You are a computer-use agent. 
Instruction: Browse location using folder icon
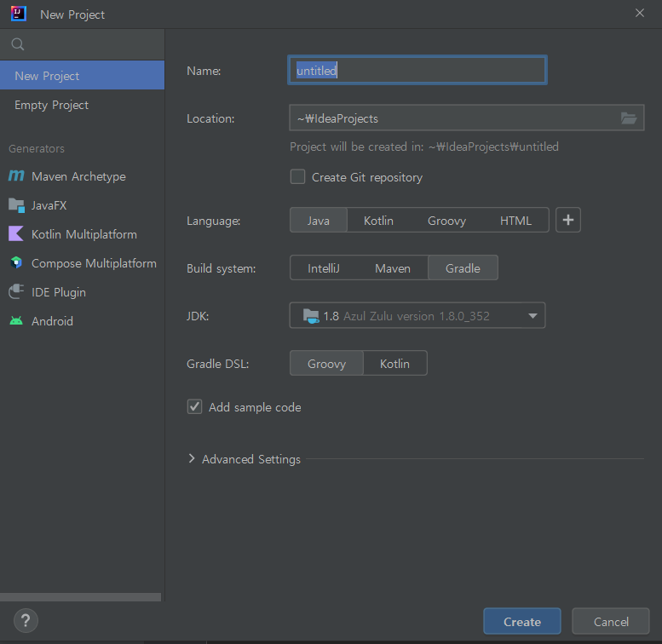click(x=629, y=118)
